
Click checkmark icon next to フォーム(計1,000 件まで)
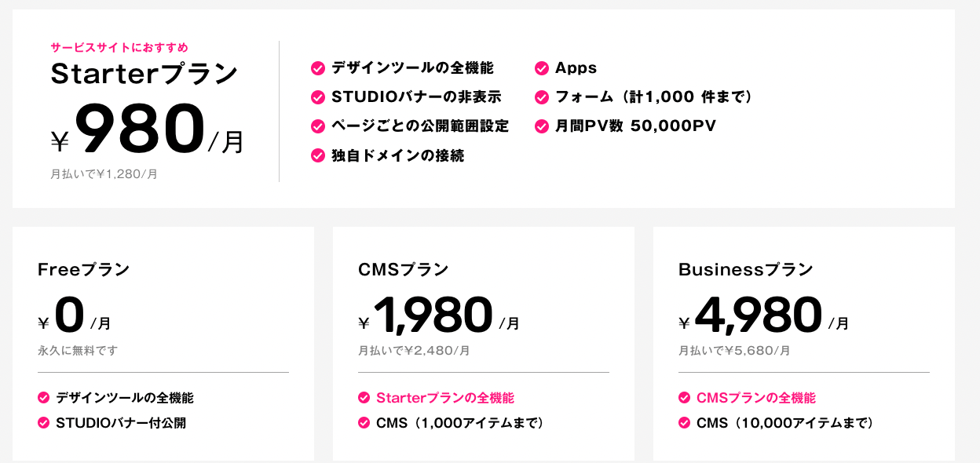(541, 97)
